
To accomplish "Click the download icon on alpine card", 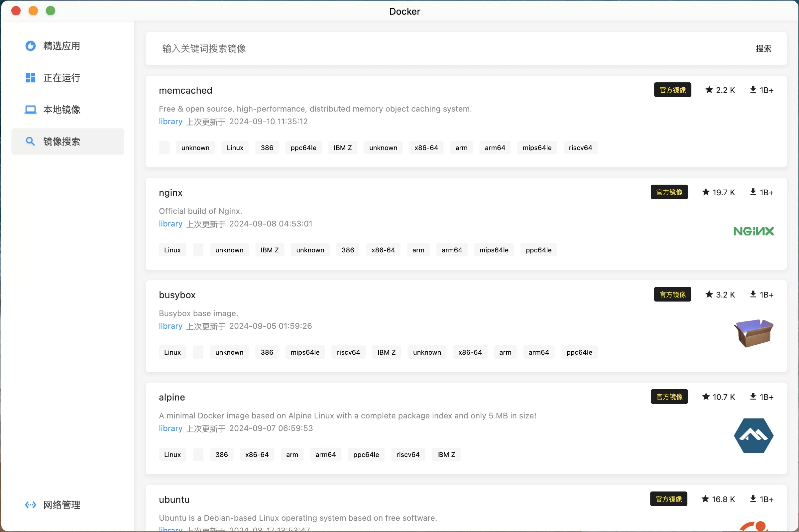I will [x=753, y=397].
